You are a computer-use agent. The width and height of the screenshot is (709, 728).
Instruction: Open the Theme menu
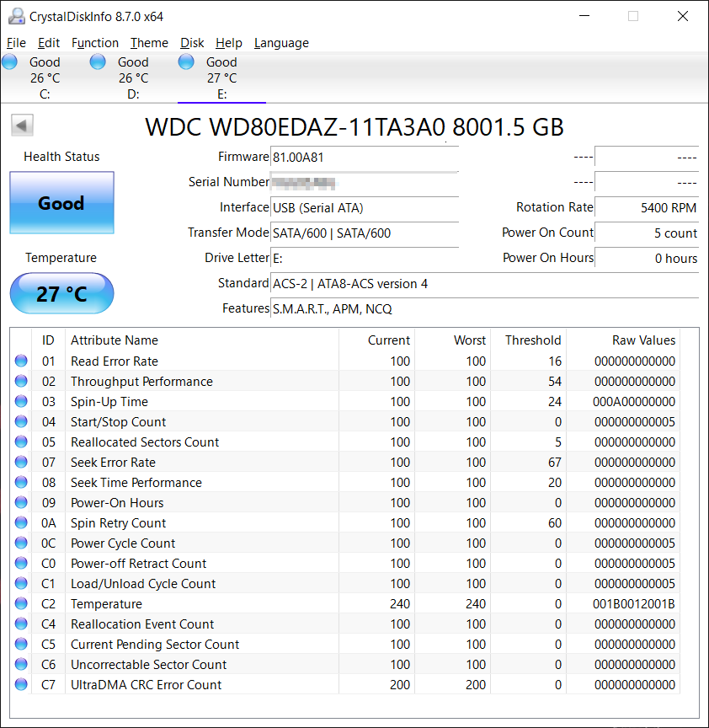[x=149, y=43]
